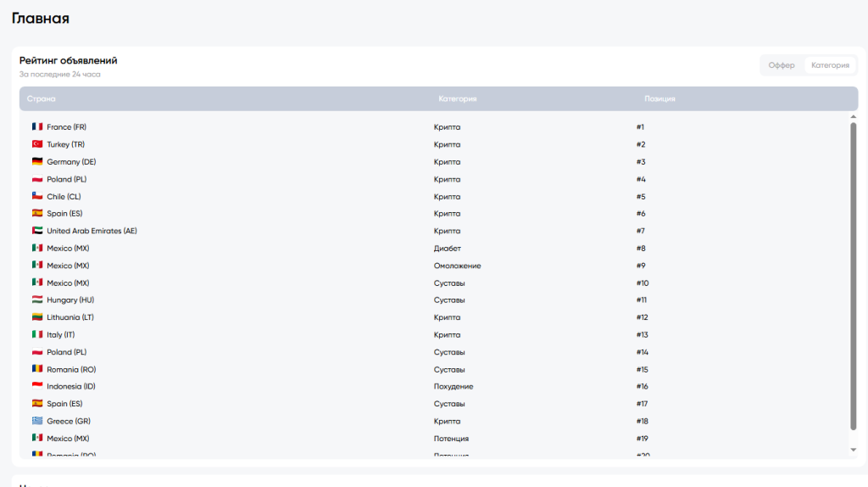Open the Похудение category for Indonesia
868x487 pixels.
click(453, 386)
